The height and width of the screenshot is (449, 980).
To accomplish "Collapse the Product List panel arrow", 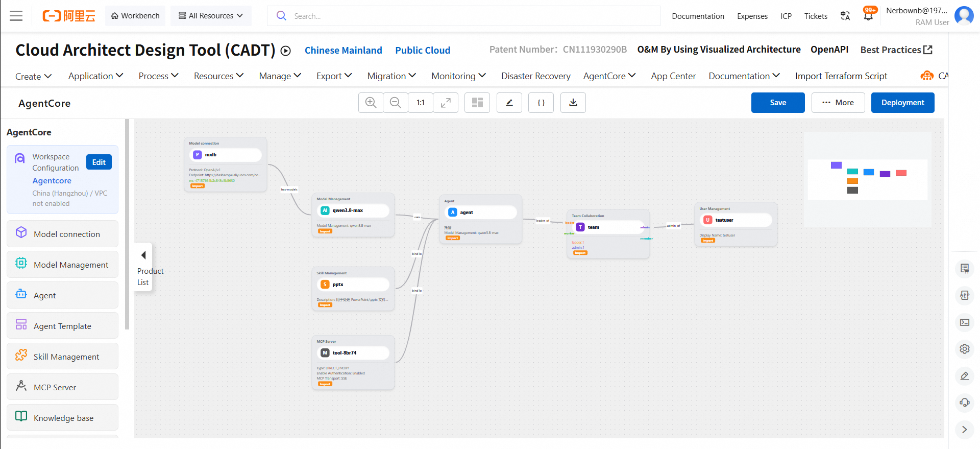I will click(x=143, y=255).
